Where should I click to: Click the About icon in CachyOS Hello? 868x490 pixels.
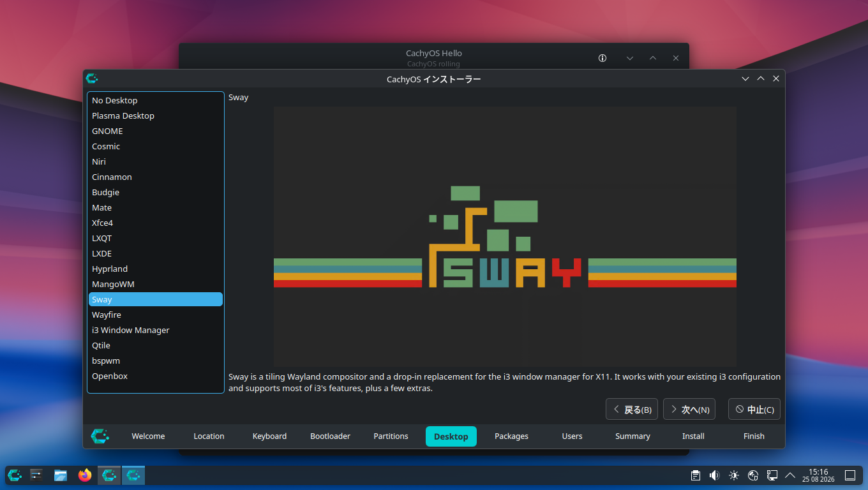(x=602, y=58)
